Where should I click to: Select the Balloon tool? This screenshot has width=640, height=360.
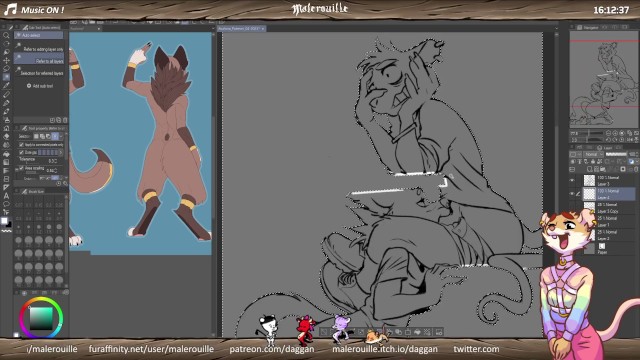point(6,204)
